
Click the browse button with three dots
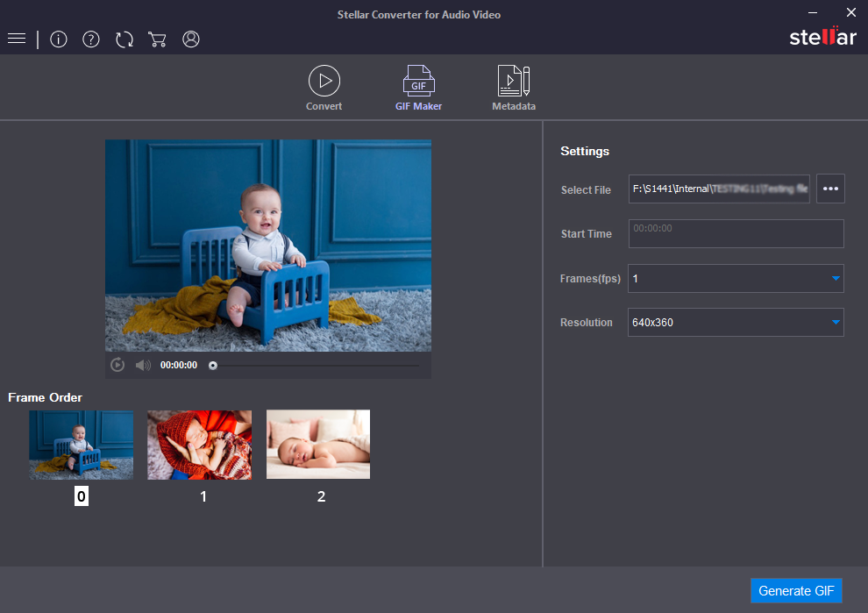point(830,189)
